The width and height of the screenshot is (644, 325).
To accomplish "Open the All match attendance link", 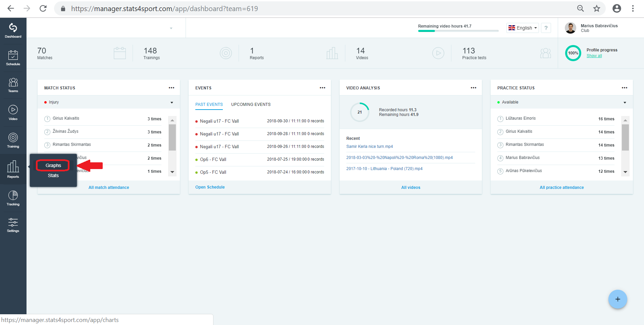I will [x=109, y=188].
